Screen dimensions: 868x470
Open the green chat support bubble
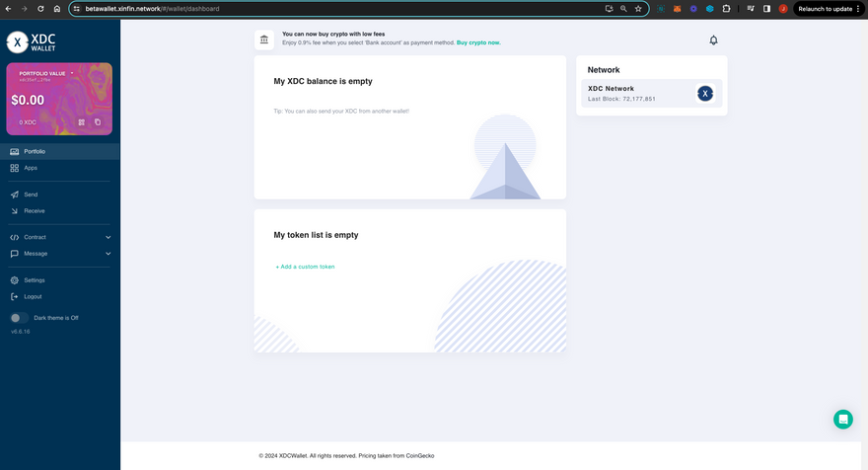click(x=842, y=419)
